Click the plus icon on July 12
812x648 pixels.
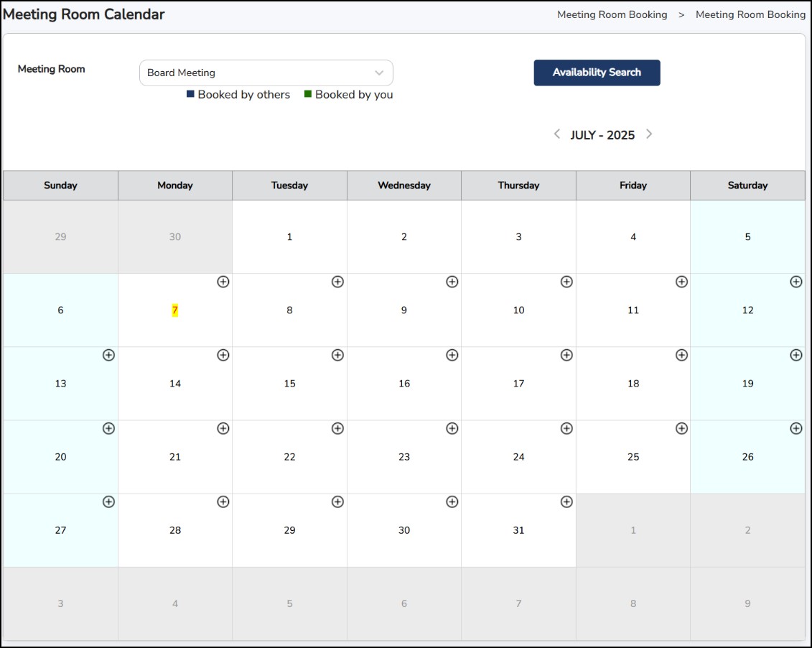tap(796, 282)
